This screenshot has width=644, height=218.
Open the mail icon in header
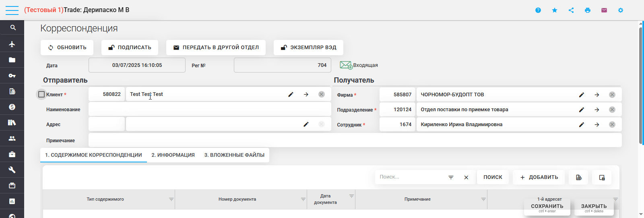pos(604,10)
